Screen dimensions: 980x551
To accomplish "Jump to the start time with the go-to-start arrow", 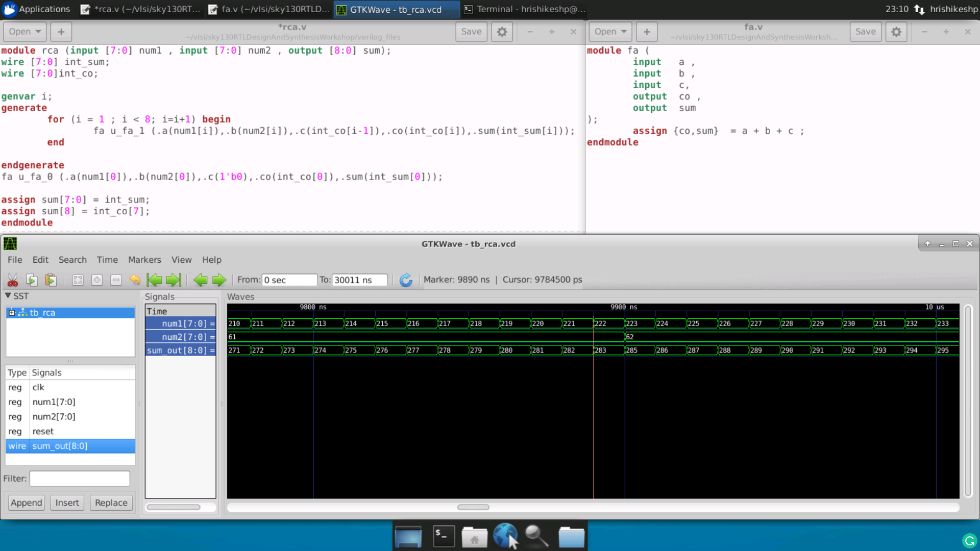I will 154,280.
